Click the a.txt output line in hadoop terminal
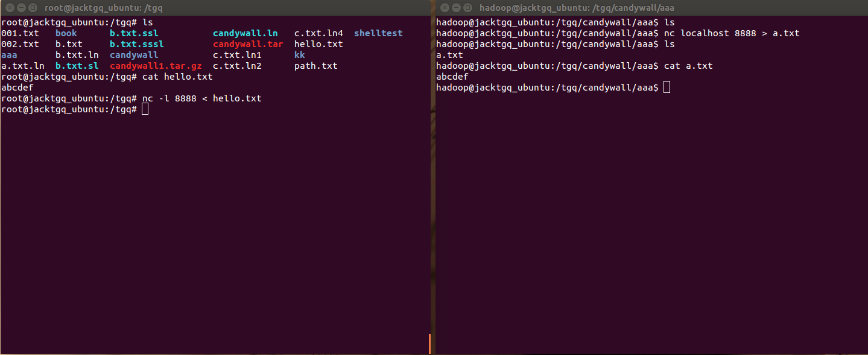 [x=449, y=55]
